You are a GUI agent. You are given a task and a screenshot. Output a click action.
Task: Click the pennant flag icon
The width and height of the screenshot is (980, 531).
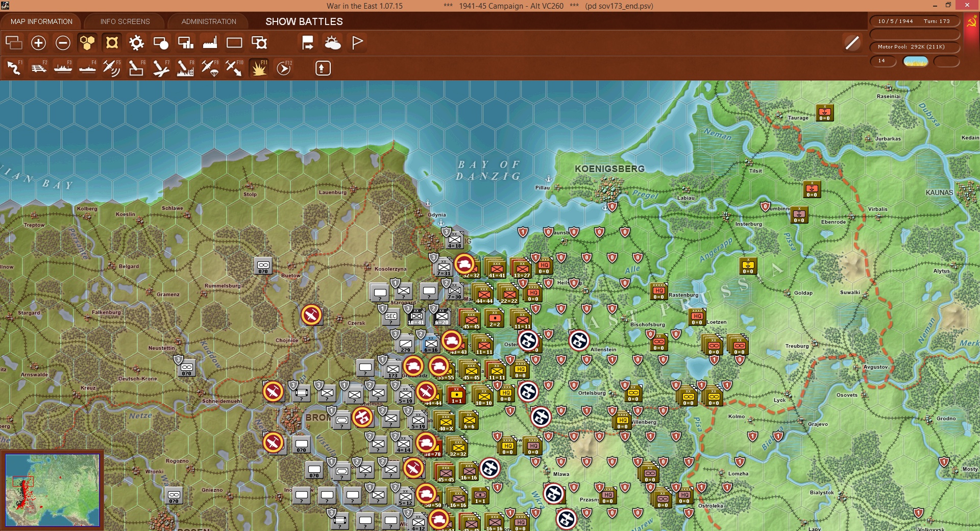tap(357, 43)
